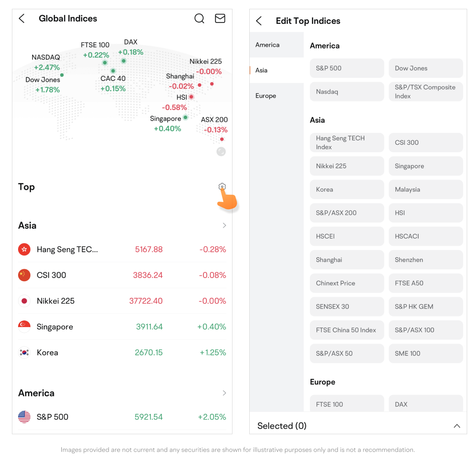Expand the Asia section chevron
476x463 pixels.
point(224,226)
